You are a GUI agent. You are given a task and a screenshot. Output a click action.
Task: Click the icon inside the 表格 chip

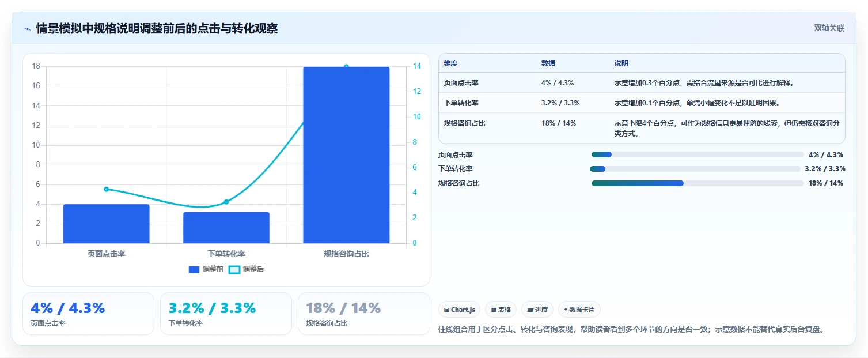[x=494, y=310]
